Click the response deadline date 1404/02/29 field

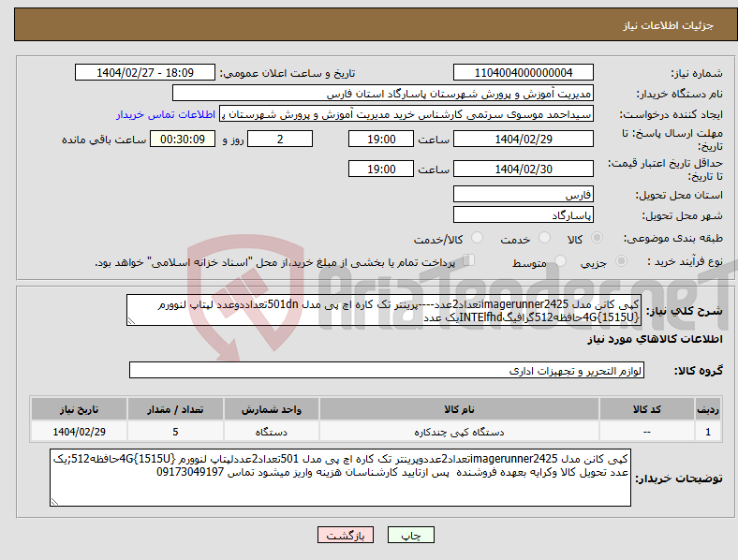[x=524, y=139]
